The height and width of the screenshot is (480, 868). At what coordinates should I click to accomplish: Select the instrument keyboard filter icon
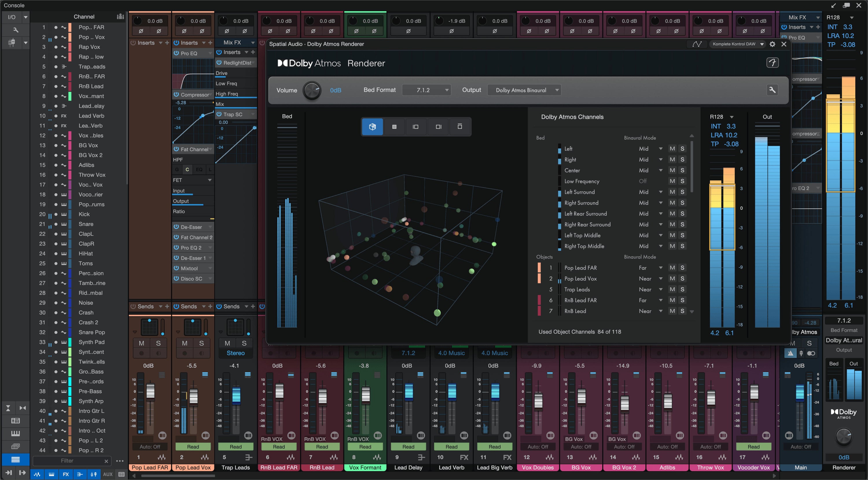point(52,474)
